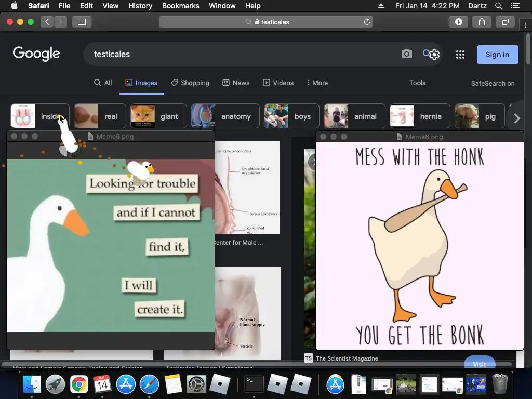Image resolution: width=532 pixels, height=399 pixels.
Task: Click the horizontal scrollbar at page bottom
Action: (257, 364)
